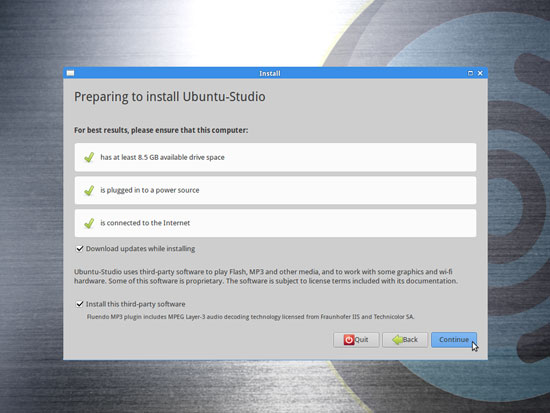The image size is (550, 413).
Task: Click the Fluendo MP3 plugin license note
Action: (250, 317)
